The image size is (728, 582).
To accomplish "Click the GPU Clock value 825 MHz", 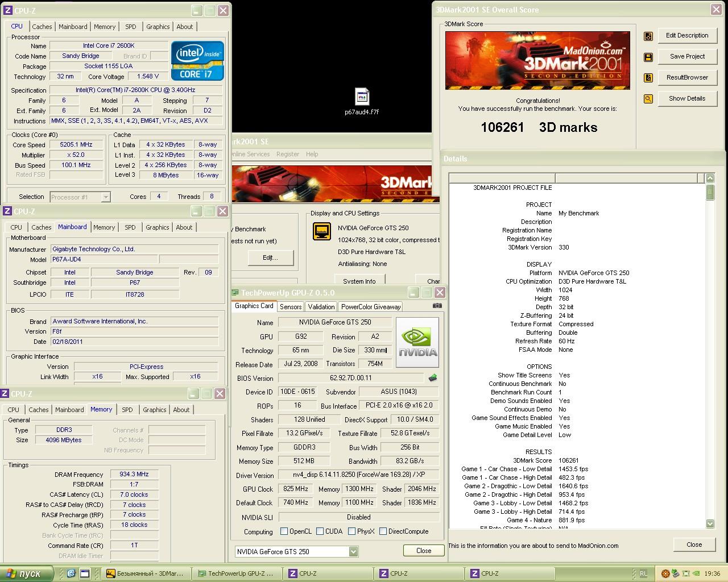I will pos(296,489).
